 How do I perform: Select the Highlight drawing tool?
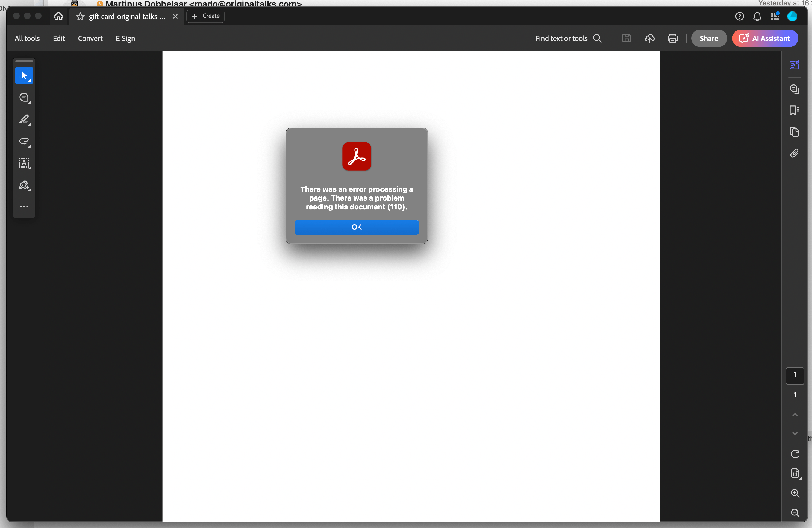[x=23, y=119]
